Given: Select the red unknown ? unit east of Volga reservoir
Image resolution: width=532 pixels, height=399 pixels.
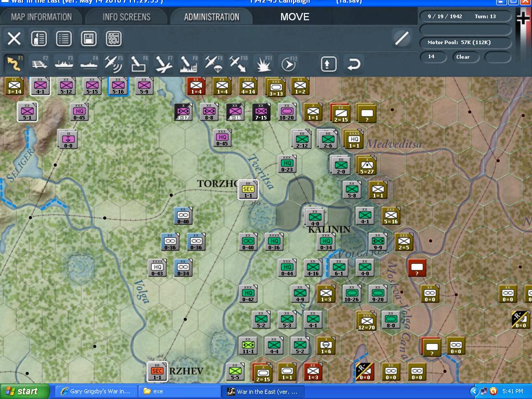Looking at the screenshot, I should (x=417, y=268).
